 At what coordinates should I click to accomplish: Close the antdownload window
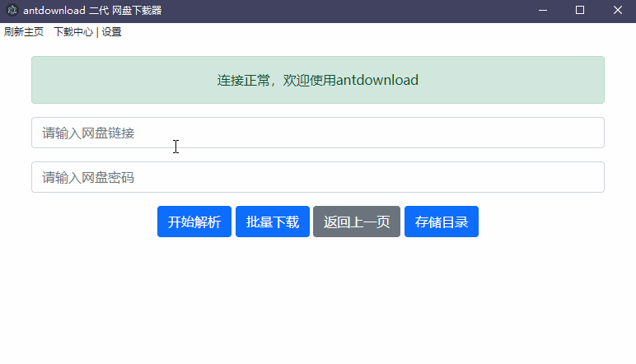617,11
